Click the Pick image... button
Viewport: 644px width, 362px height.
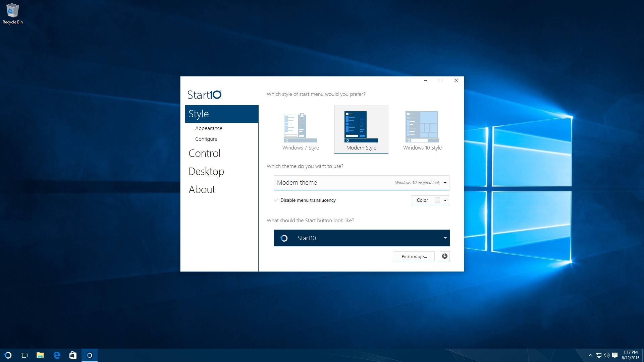tap(414, 256)
